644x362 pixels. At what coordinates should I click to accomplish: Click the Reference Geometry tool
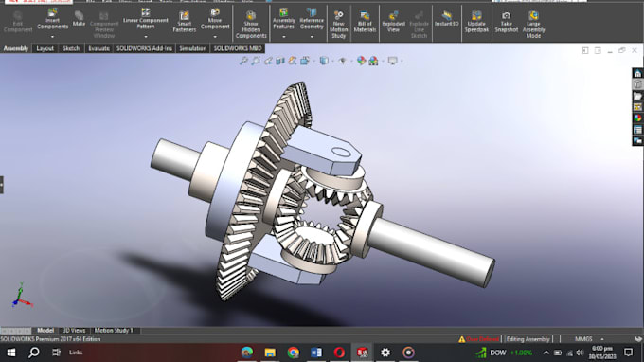coord(312,19)
